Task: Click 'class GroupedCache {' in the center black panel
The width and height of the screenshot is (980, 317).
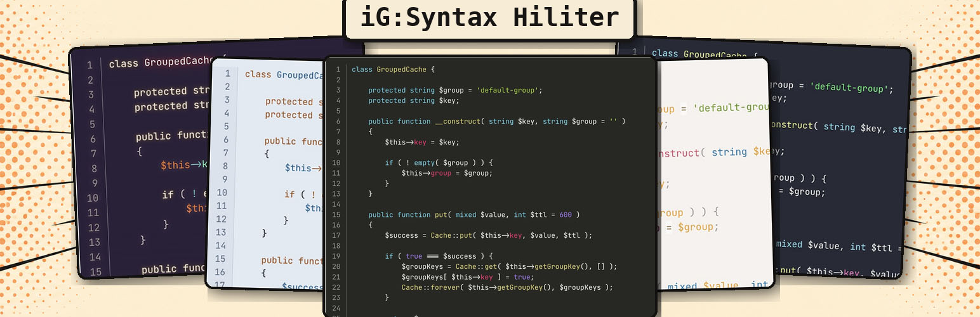Action: click(x=393, y=69)
